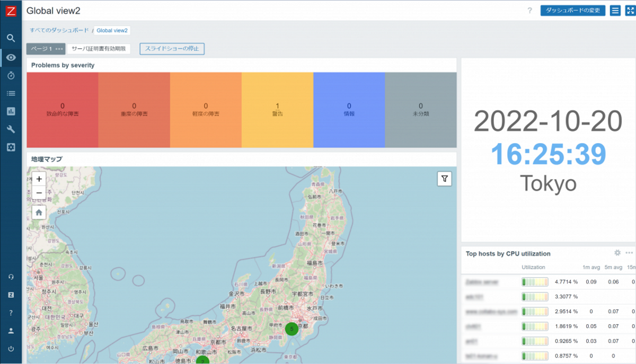The width and height of the screenshot is (636, 364).
Task: Stop the slideshow with スライドショーの停止 button
Action: point(172,49)
